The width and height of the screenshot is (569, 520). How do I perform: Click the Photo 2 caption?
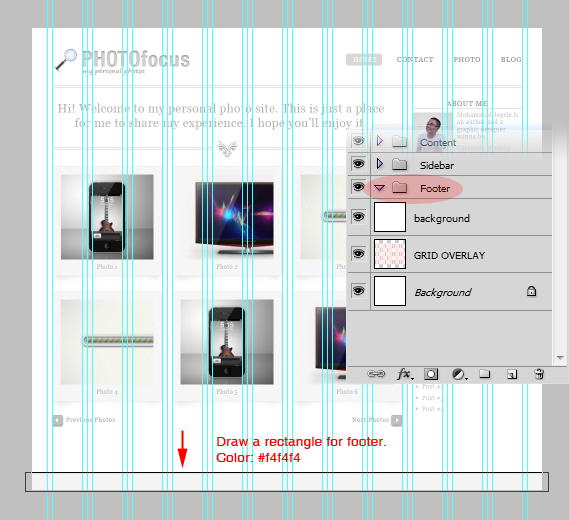pos(227,267)
